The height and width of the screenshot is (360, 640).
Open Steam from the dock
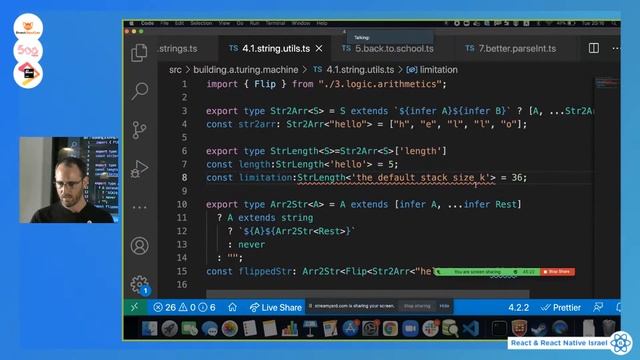pyautogui.click(x=539, y=329)
